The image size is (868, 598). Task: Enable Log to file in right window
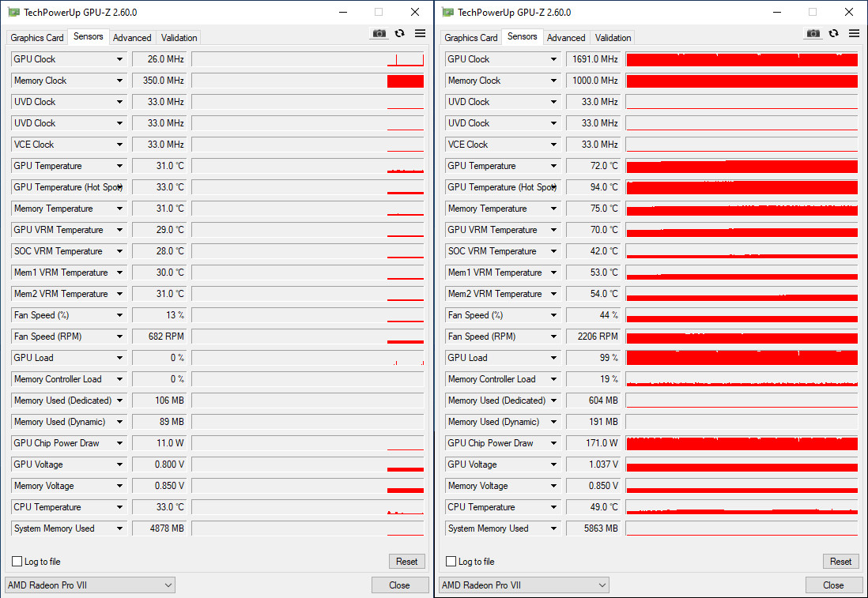point(451,562)
